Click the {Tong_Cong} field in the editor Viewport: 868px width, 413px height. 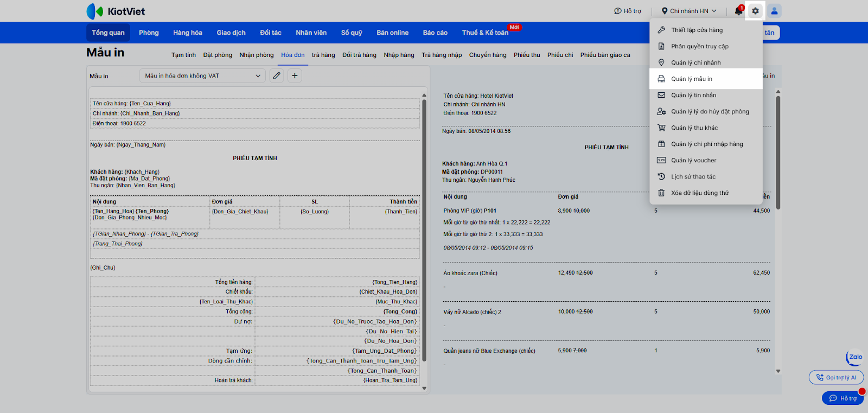point(400,312)
